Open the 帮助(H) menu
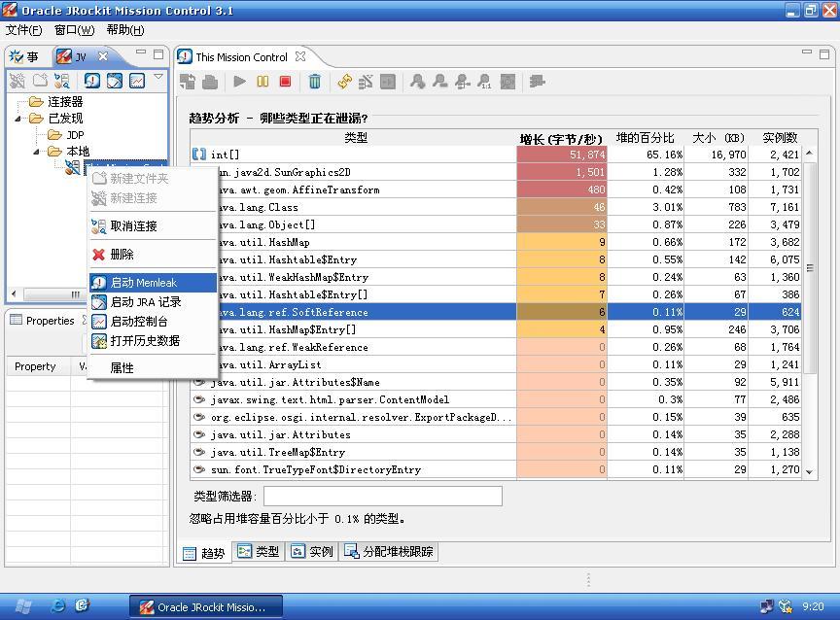Image resolution: width=840 pixels, height=620 pixels. click(x=125, y=30)
